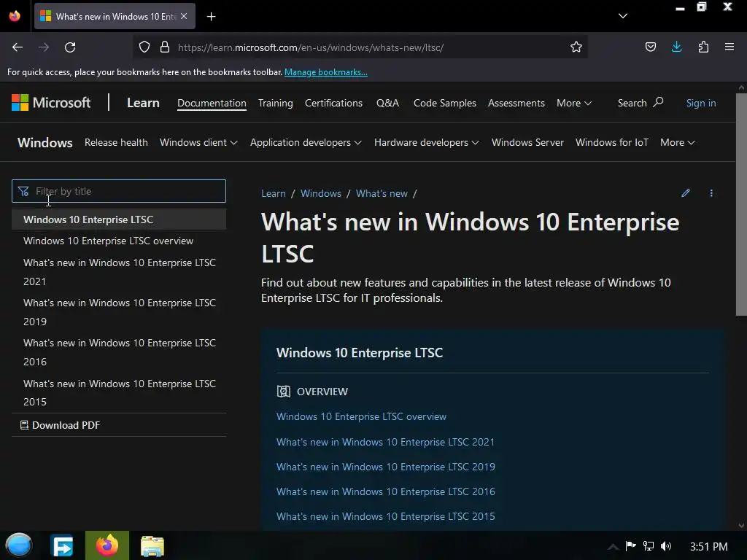The image size is (747, 560).
Task: Open LTSC 2021 link in overview card
Action: (x=385, y=442)
